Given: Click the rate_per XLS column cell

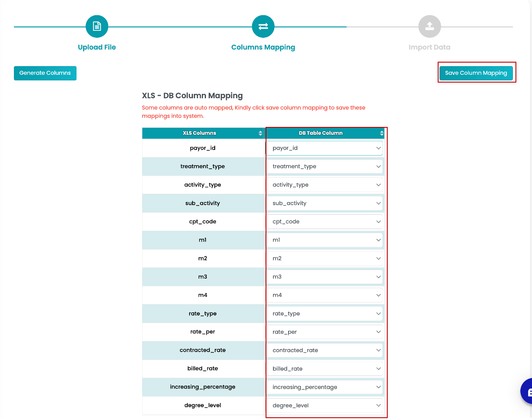Looking at the screenshot, I should coord(203,332).
